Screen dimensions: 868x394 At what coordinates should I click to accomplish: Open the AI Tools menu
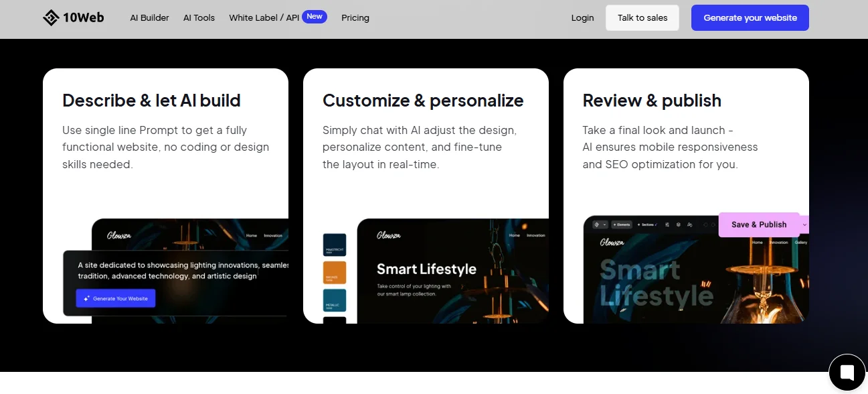199,18
